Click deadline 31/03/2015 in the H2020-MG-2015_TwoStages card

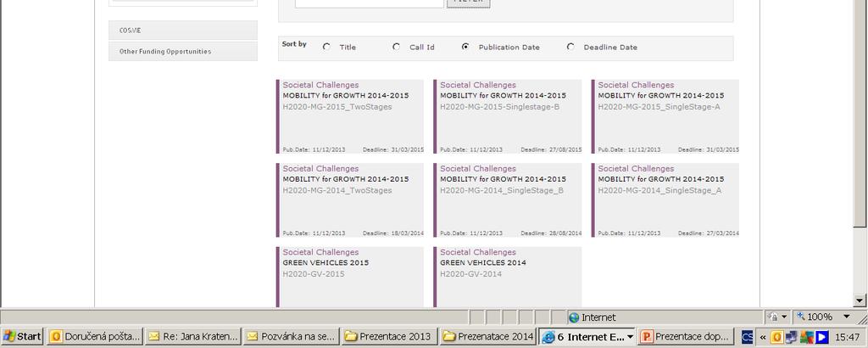[393, 149]
